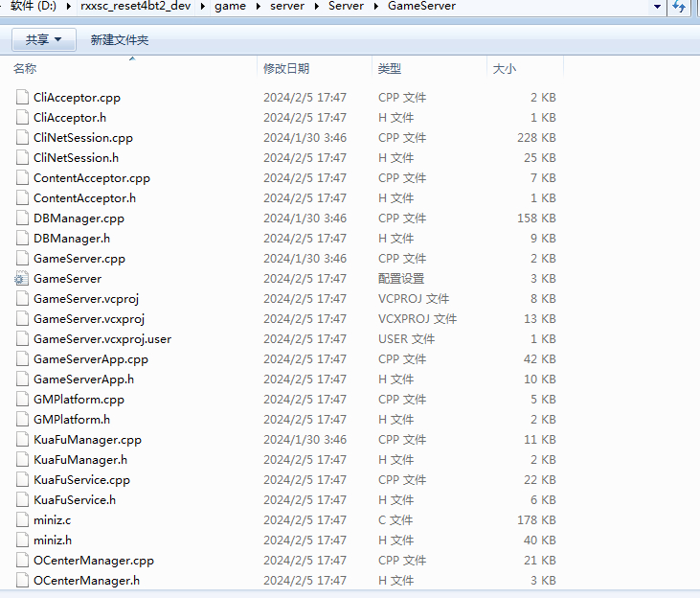Image resolution: width=700 pixels, height=598 pixels.
Task: Sort files by the 类型 column header
Action: pos(390,69)
